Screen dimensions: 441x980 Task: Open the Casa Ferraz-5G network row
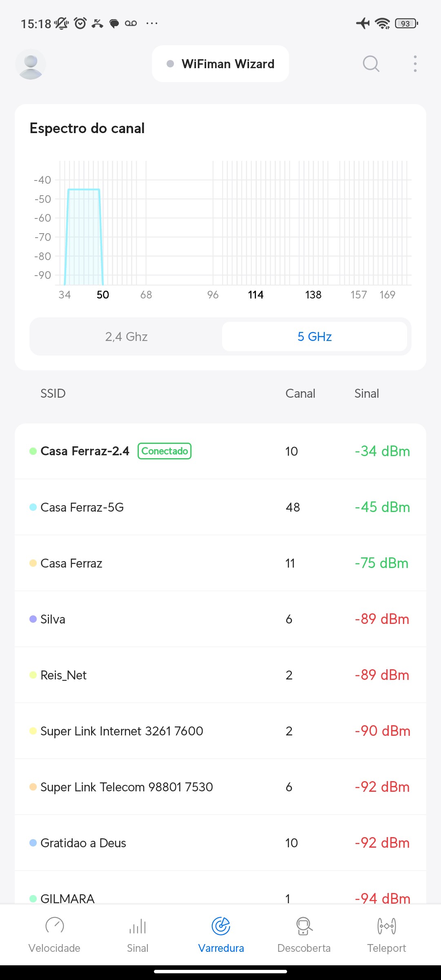coord(220,507)
